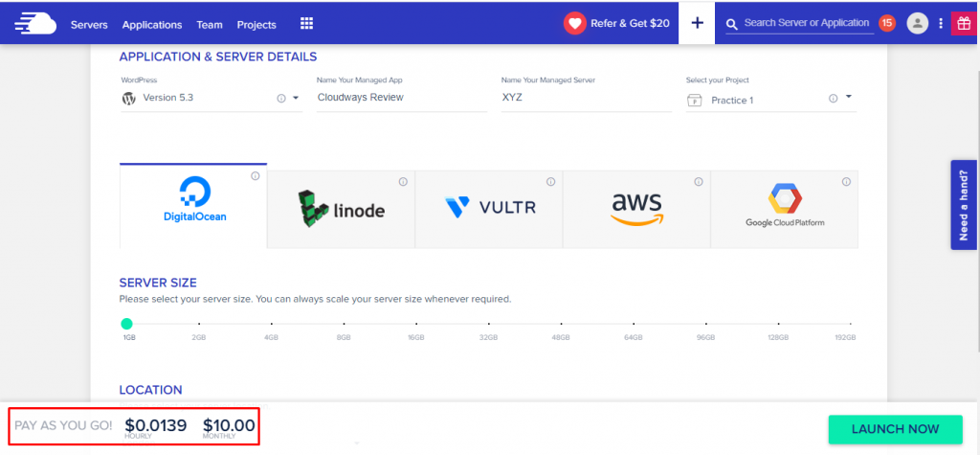Click info icon on Vultr card
Viewport: 980px width, 455px height.
point(550,181)
